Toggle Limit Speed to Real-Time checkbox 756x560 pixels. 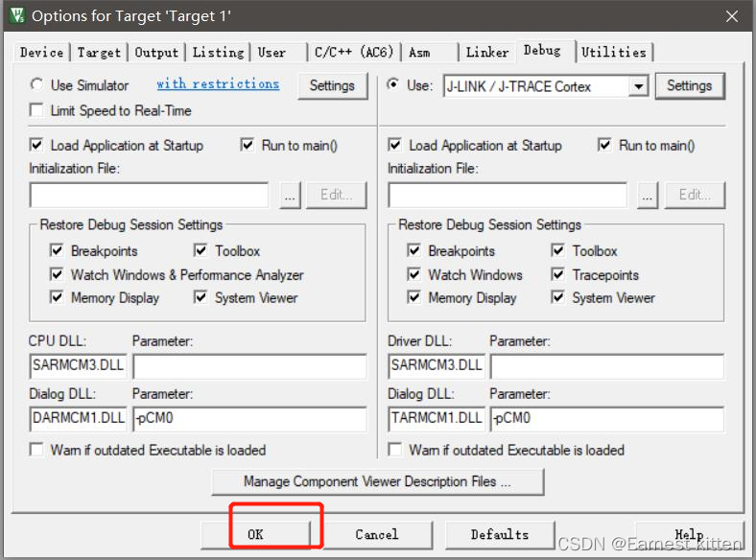pyautogui.click(x=36, y=110)
